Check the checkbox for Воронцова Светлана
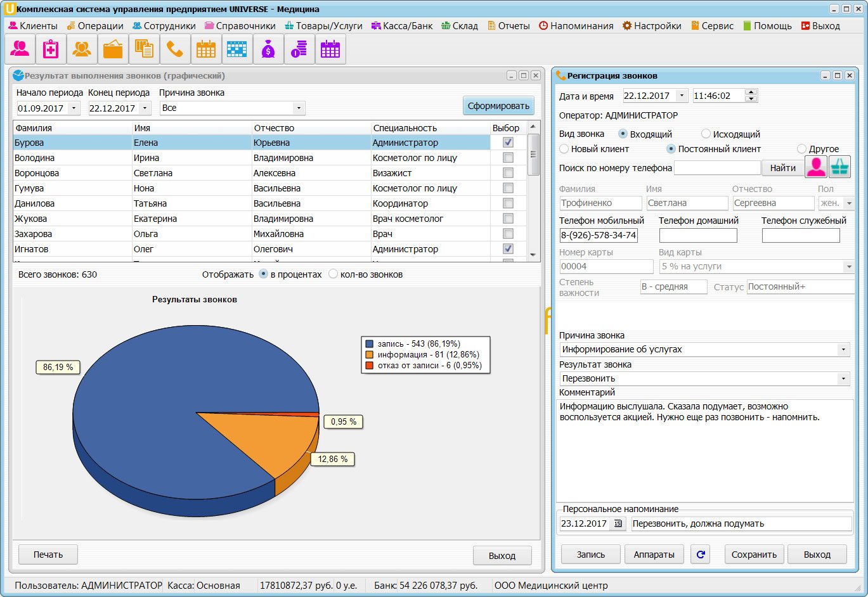Screen dimensions: 868x597 (508, 173)
